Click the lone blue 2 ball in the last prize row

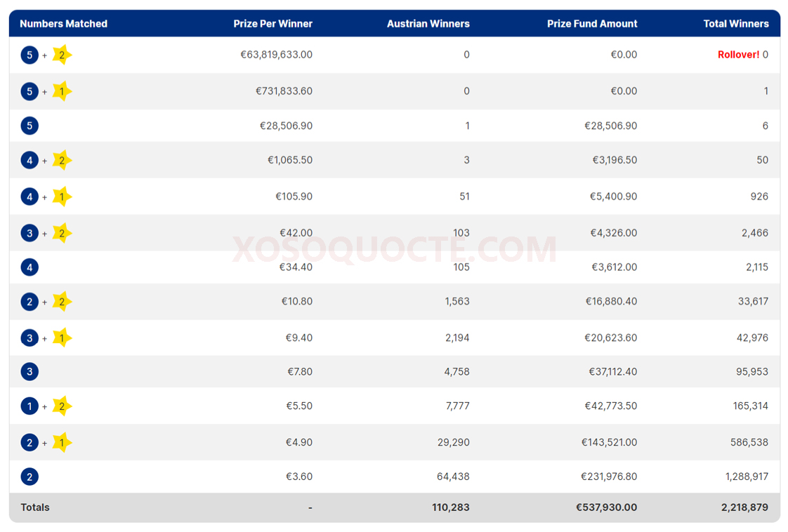[x=29, y=477]
